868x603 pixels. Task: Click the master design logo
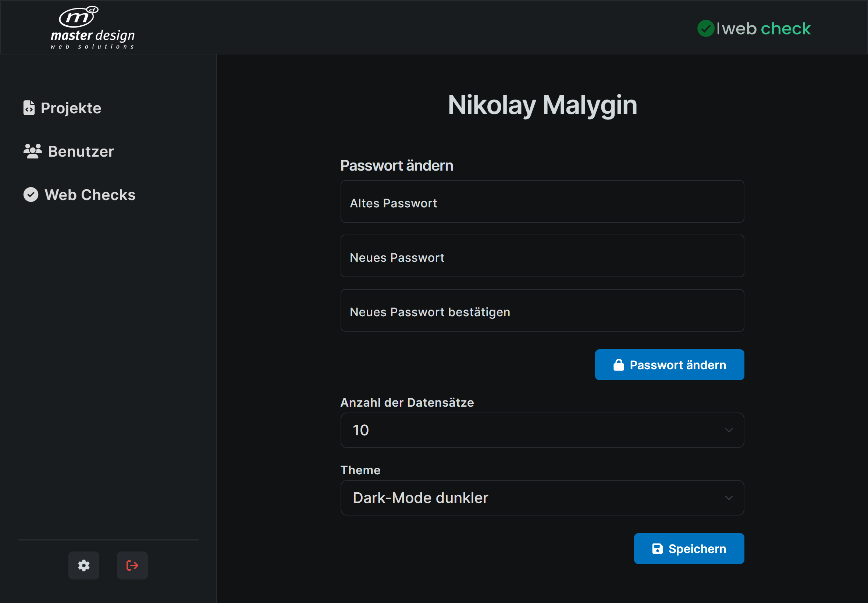point(93,28)
